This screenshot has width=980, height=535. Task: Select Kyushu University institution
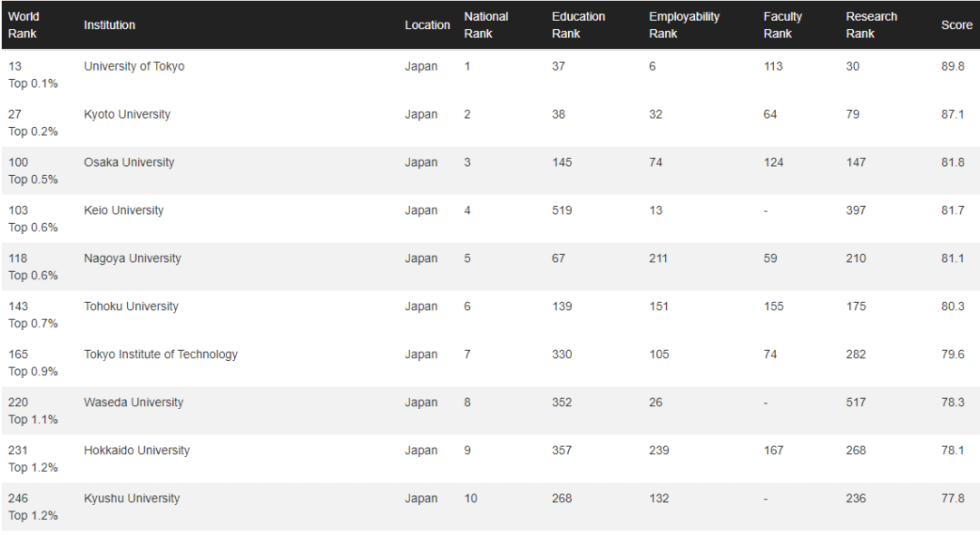pos(132,499)
